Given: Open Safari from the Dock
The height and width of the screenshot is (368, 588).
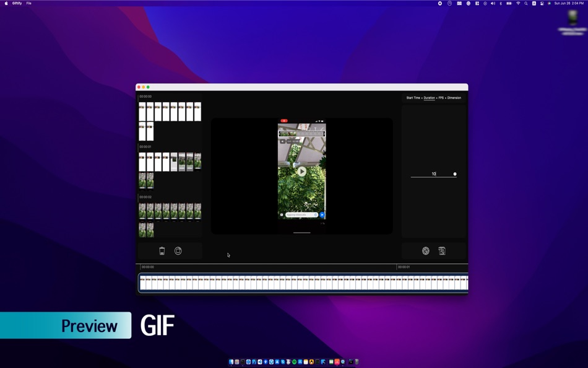Looking at the screenshot, I should [x=248, y=362].
